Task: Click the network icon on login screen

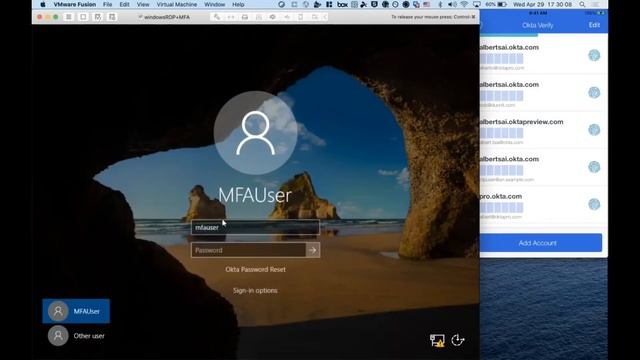Action: coord(437,340)
